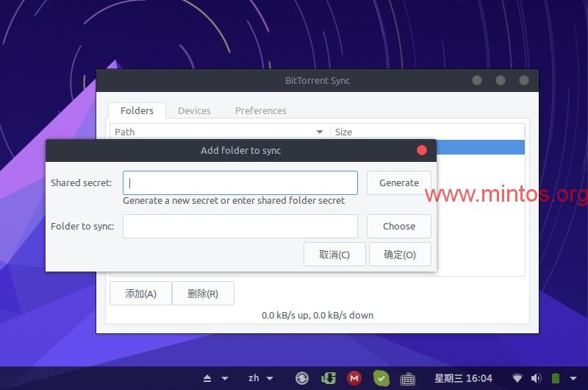Click the green download manager tray icon
This screenshot has height=390, width=588.
pos(329,378)
